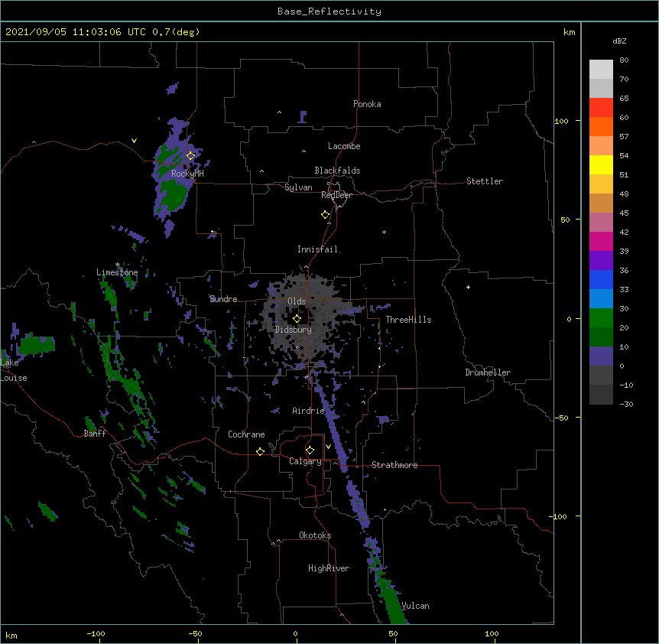Click the yellow V marker northwest of RockyMH

tap(134, 141)
